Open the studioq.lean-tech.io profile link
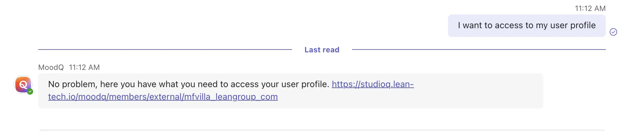Screen dimensions: 644x131 (x=372, y=84)
